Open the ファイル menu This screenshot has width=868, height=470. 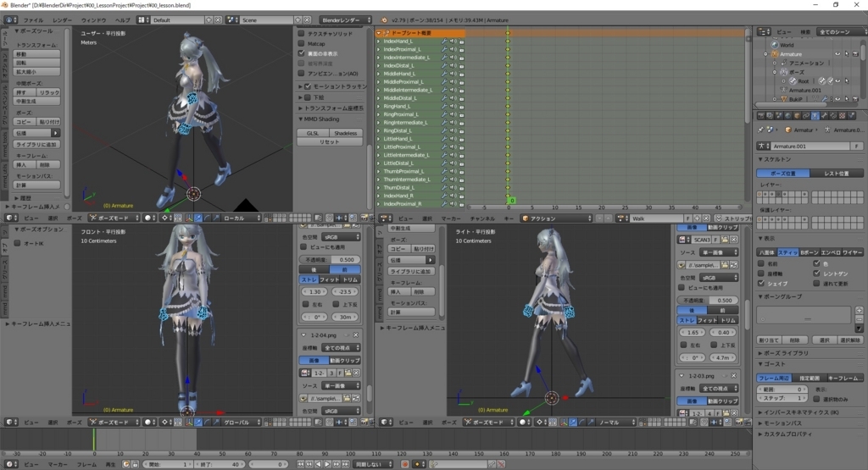click(33, 20)
